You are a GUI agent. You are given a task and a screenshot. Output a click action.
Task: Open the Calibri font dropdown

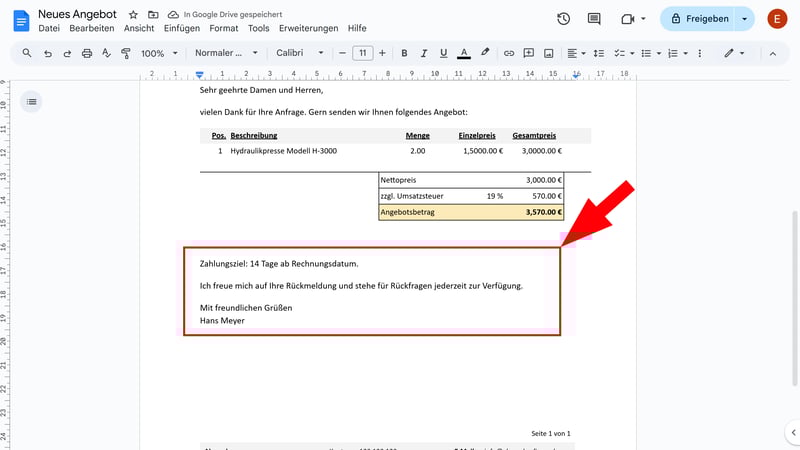pyautogui.click(x=299, y=53)
